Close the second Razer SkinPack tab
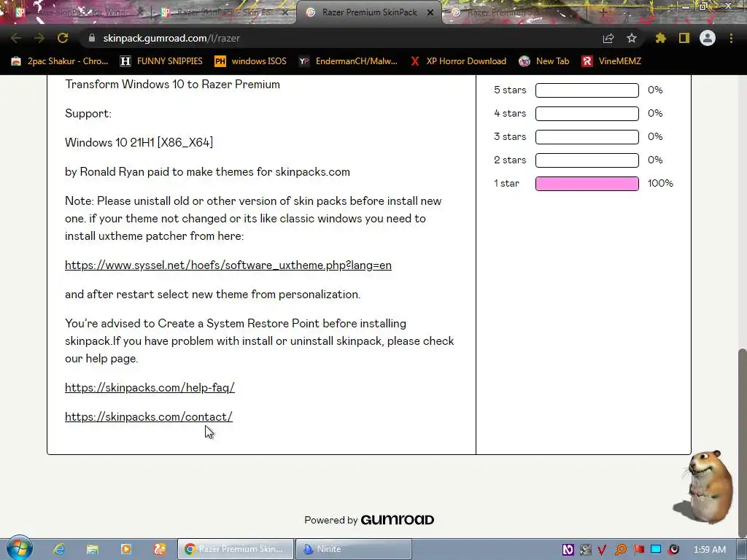 [285, 12]
